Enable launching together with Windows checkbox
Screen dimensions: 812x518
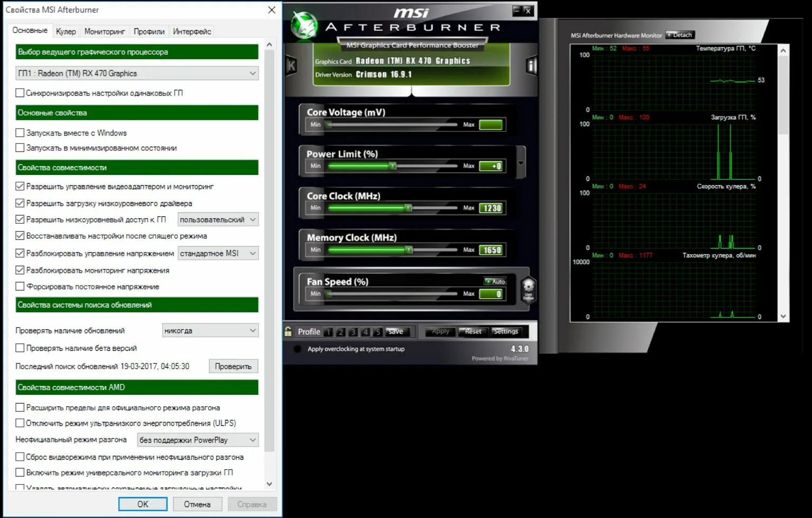point(20,133)
